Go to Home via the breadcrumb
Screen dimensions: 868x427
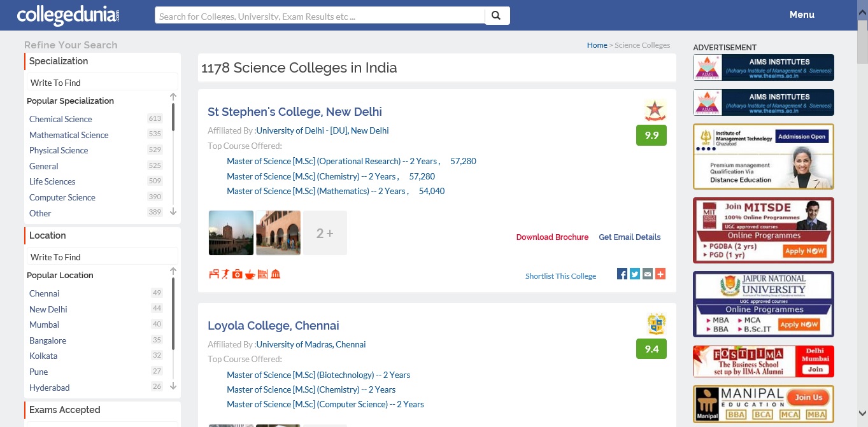point(597,45)
